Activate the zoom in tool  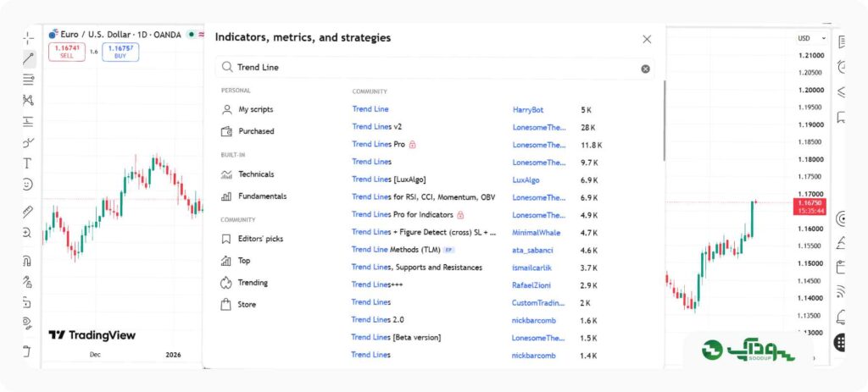27,233
